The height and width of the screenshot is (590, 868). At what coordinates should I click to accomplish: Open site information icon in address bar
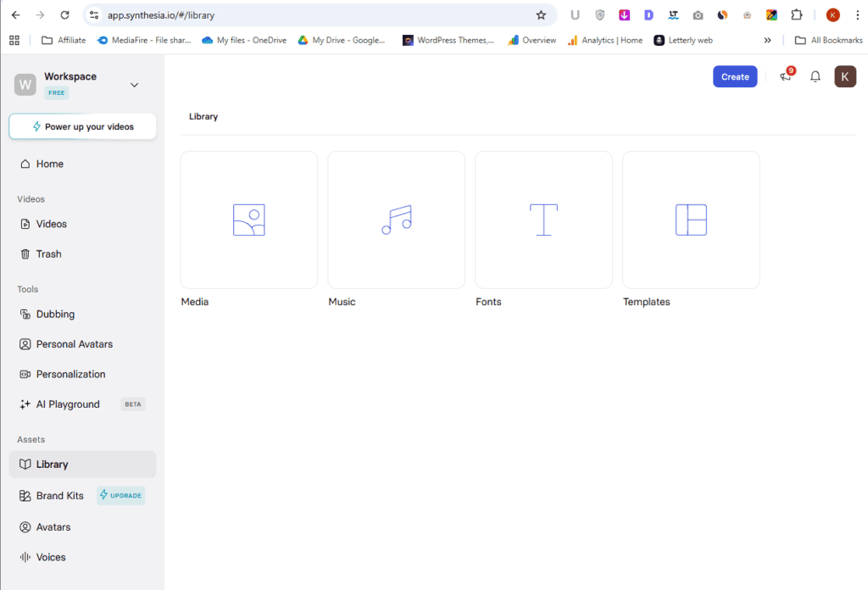94,15
